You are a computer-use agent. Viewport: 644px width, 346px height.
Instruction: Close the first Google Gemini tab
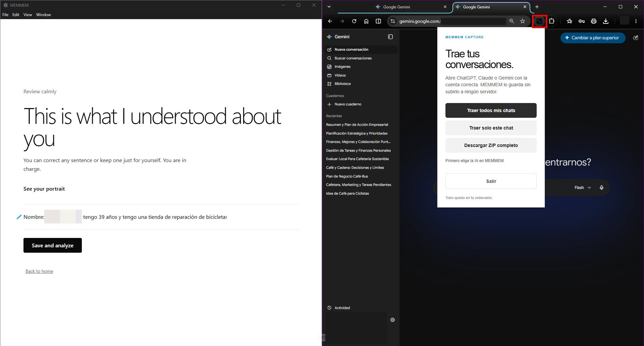click(445, 7)
